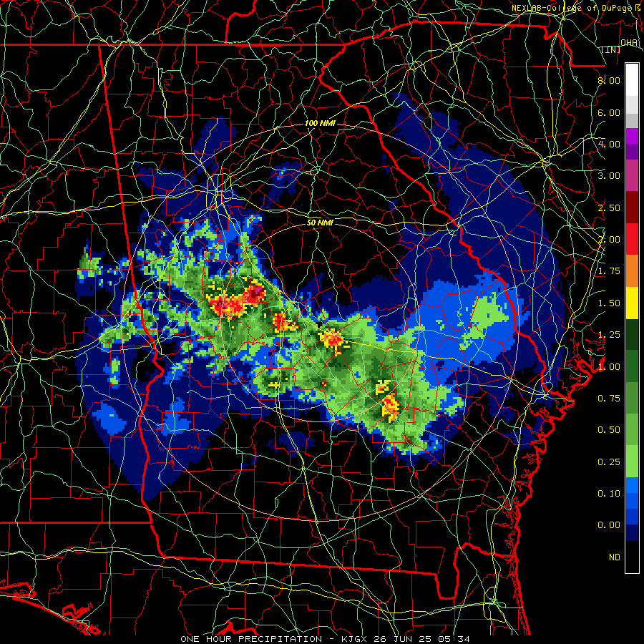The height and width of the screenshot is (644, 644).
Task: Click the 3.00 legend value
Action: [609, 176]
